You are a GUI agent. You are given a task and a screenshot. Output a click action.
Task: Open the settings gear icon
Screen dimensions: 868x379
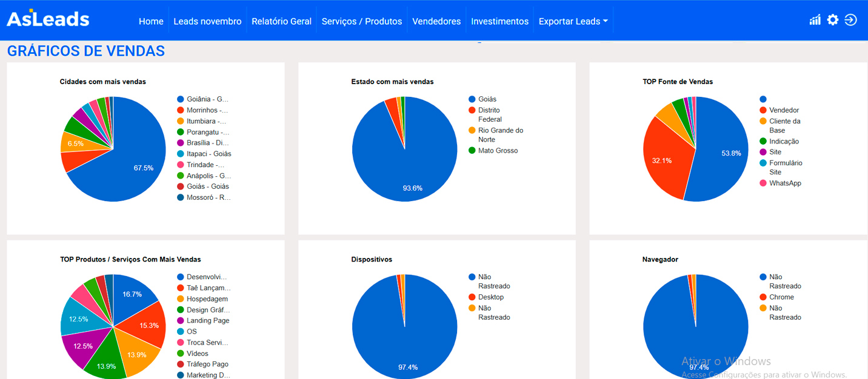(833, 20)
